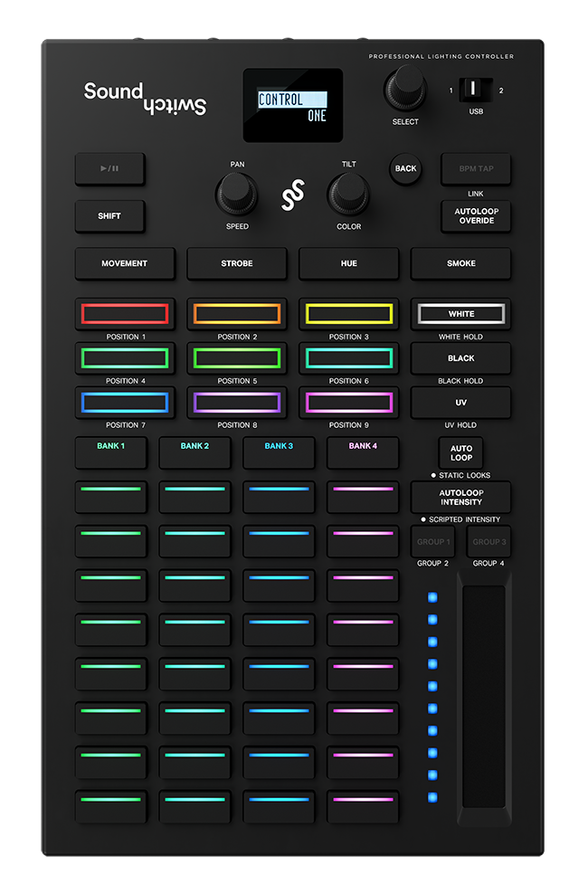The width and height of the screenshot is (588, 894).
Task: Click the UV HOLD label
Action: [460, 425]
